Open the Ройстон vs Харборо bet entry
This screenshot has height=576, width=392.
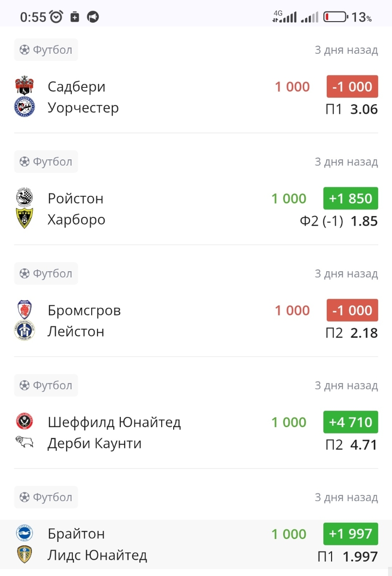pyautogui.click(x=144, y=209)
